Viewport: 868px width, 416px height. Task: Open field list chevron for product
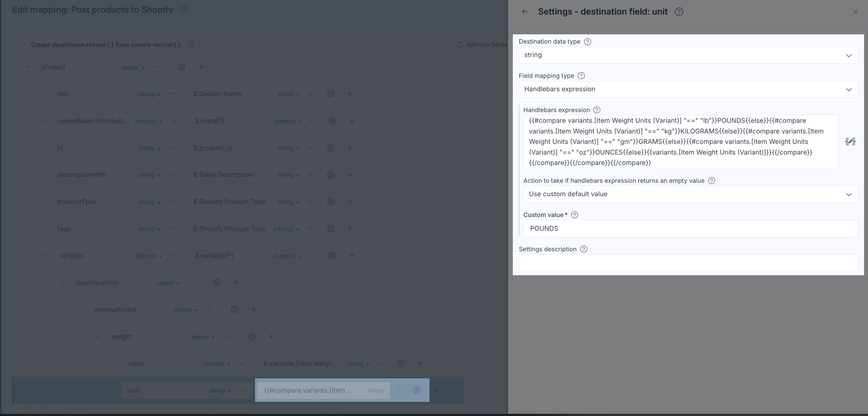(x=156, y=67)
